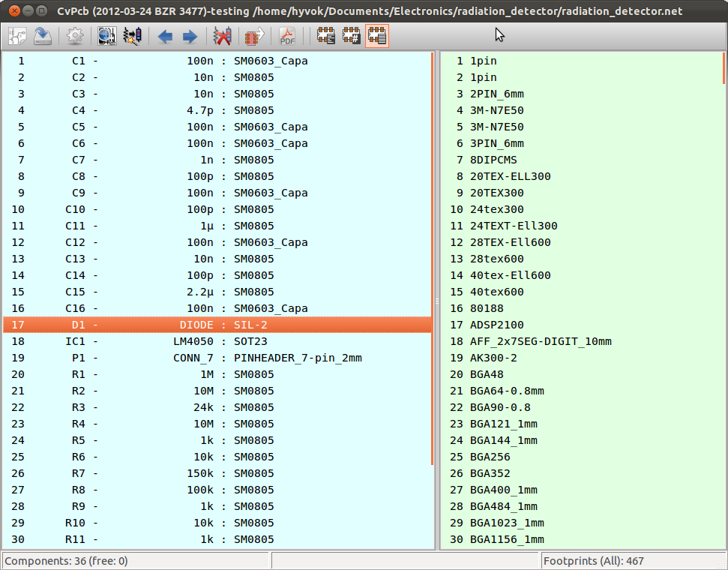Open netlist file toolbar icon
The width and height of the screenshot is (728, 570).
[17, 36]
